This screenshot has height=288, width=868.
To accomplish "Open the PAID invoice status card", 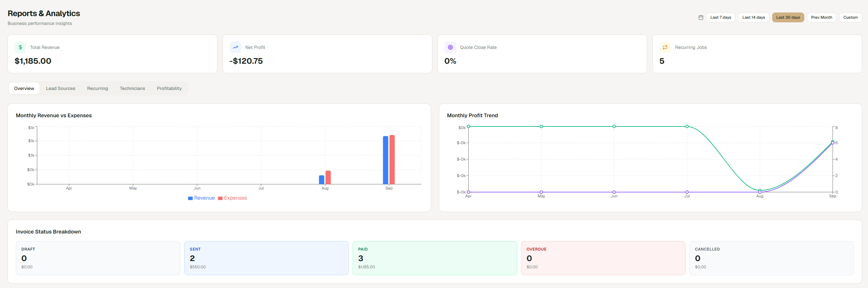I will point(435,258).
